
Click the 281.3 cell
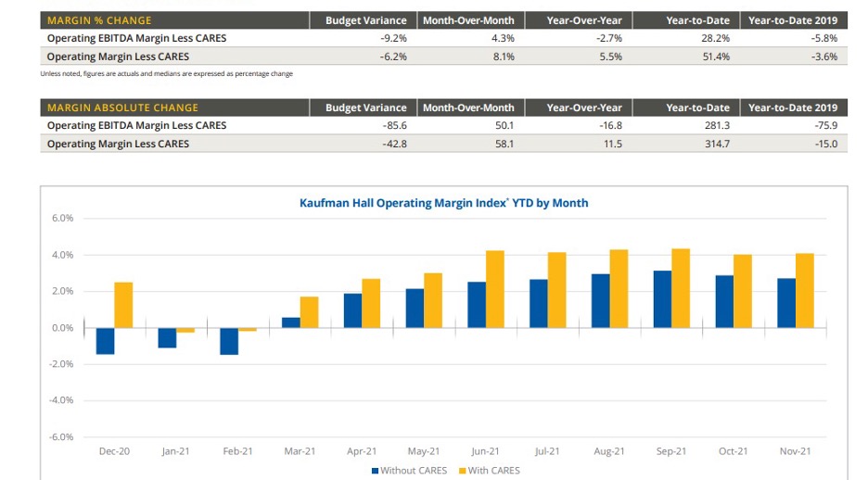(718, 125)
